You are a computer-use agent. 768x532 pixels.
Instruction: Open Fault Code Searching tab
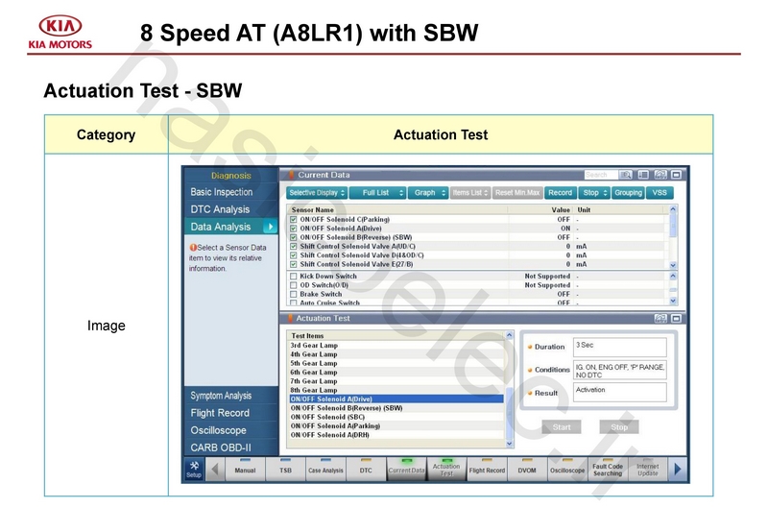coord(608,470)
